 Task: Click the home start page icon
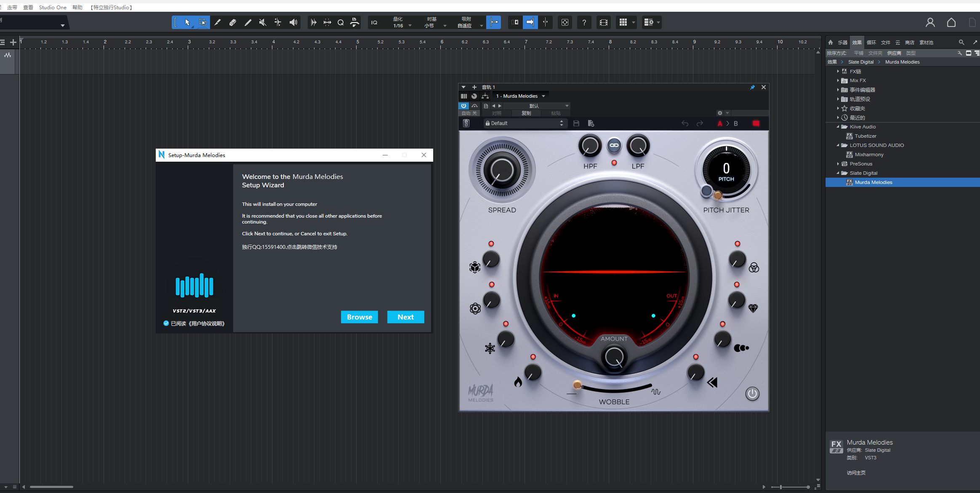[x=951, y=22]
